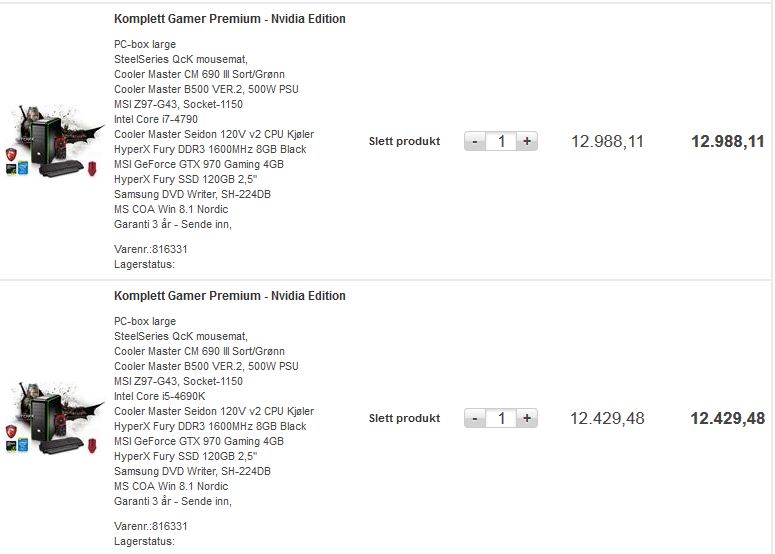Increase quantity of the i5-4690K computer
Screen dimensions: 775x554
pyautogui.click(x=527, y=418)
